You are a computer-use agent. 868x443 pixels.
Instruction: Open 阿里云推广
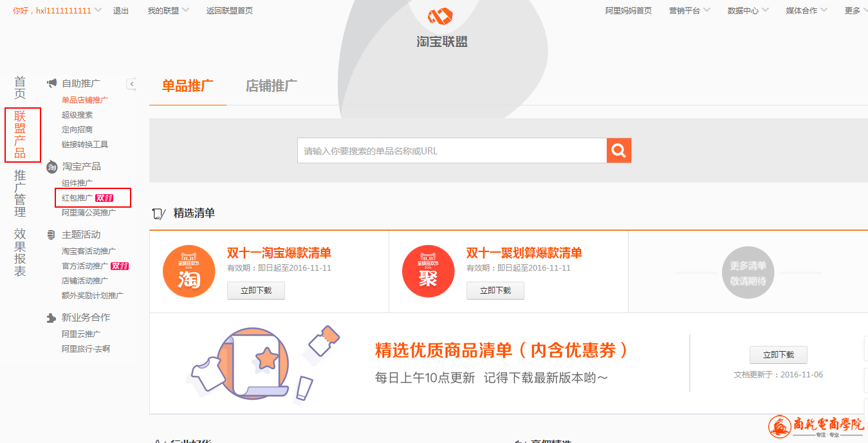[81, 334]
